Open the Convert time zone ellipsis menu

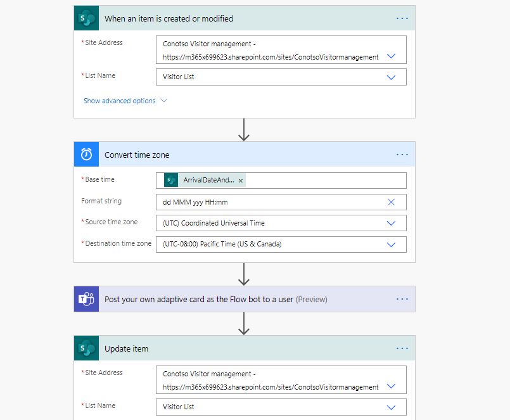click(402, 155)
